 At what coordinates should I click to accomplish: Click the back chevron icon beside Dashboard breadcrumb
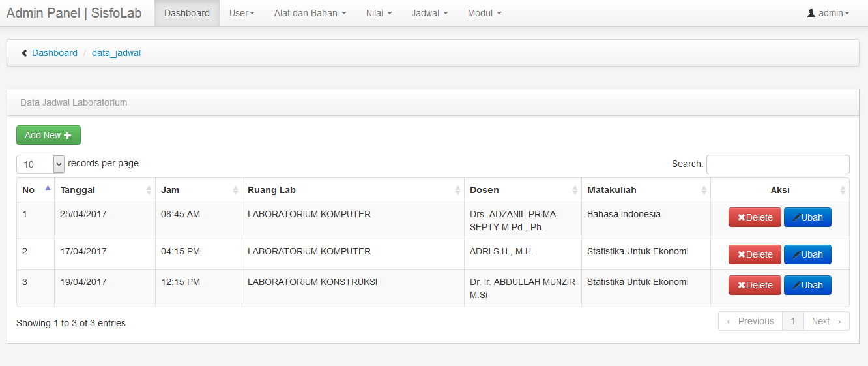coord(24,53)
